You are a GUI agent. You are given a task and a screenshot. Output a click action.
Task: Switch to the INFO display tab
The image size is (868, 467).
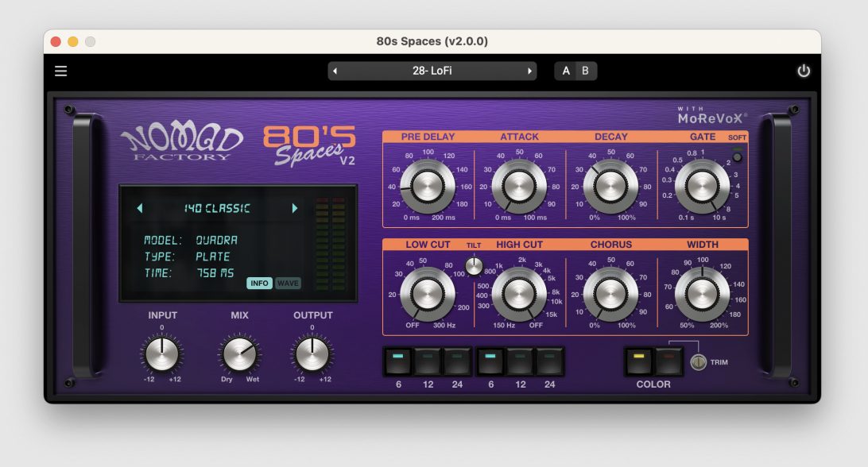point(259,283)
